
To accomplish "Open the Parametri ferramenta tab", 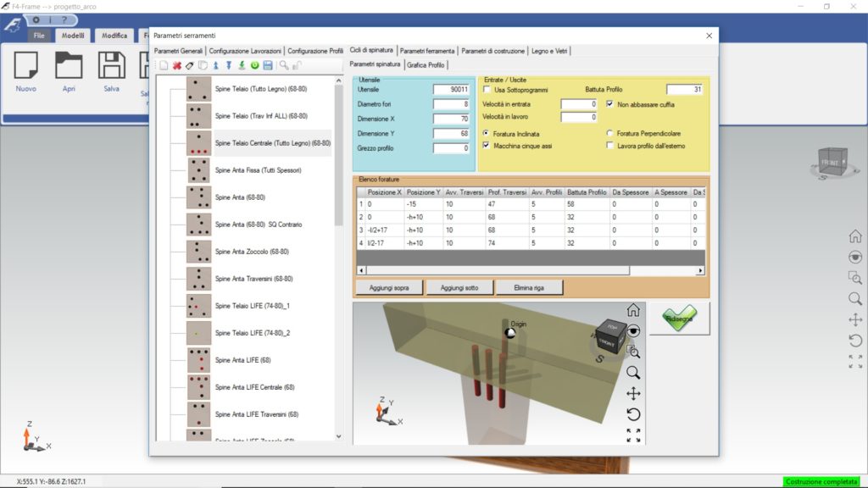I will (428, 51).
